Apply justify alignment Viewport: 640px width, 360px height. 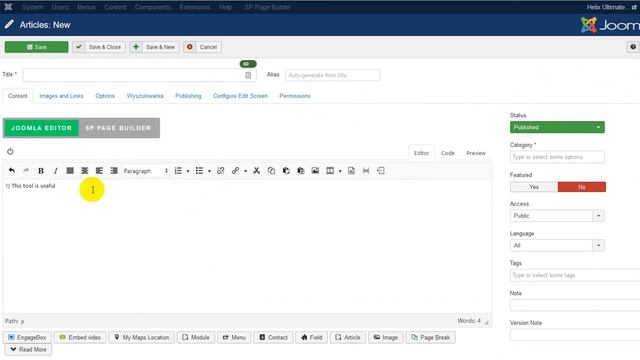point(70,171)
